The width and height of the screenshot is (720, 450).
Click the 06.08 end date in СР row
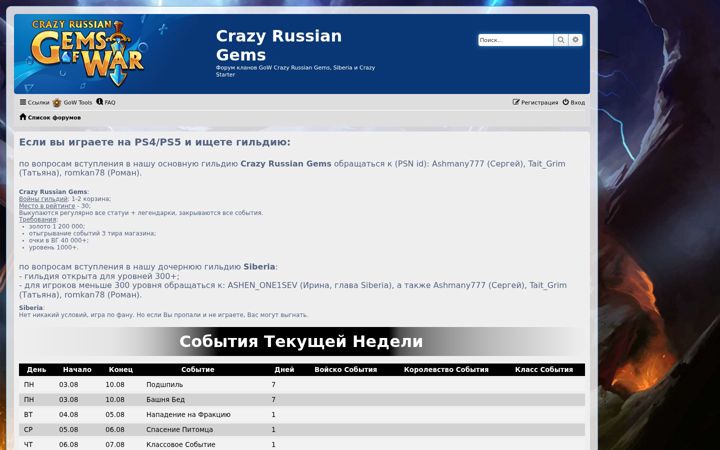point(115,430)
